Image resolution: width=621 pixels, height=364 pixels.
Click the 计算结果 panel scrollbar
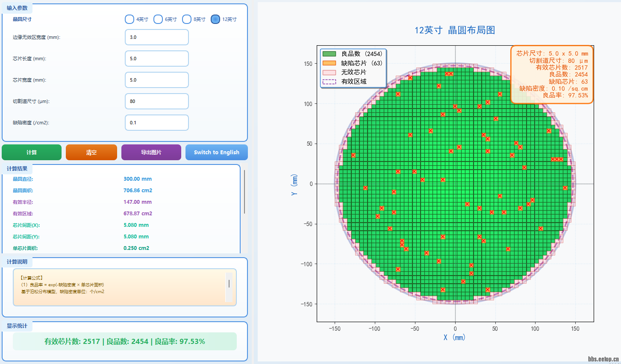(244, 192)
